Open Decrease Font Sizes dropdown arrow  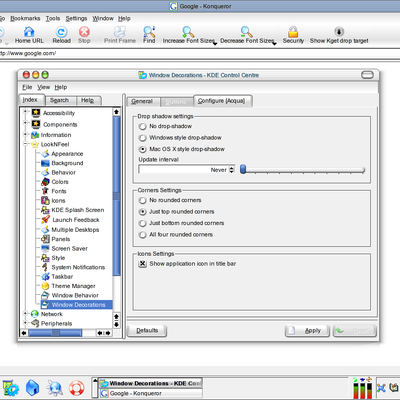[x=274, y=44]
